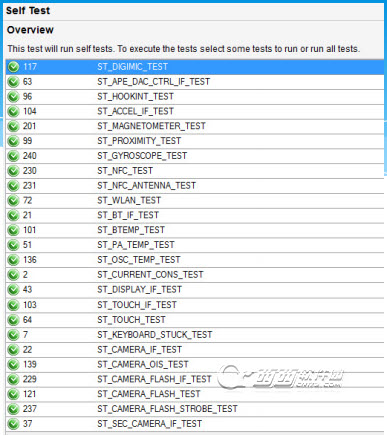
Task: Select ST_DISPLAY_IF_TEST entry
Action: tap(140, 290)
